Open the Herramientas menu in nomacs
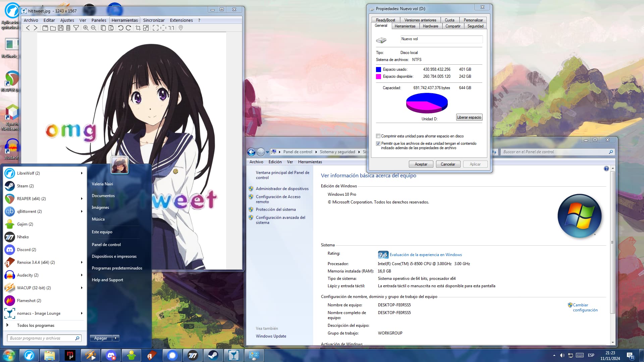 point(124,20)
